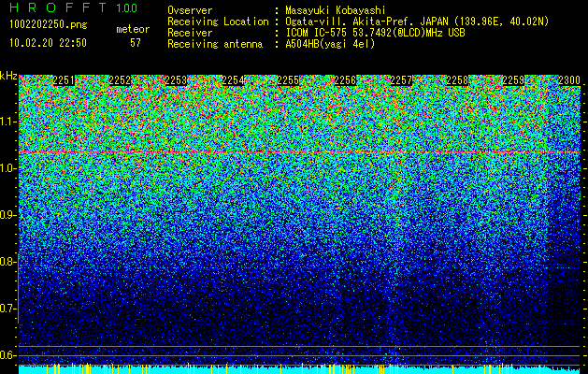Click the Ogata-vill. Akita-Pref. JAPAN location text
Screen dimensions: 588x374
(417, 22)
